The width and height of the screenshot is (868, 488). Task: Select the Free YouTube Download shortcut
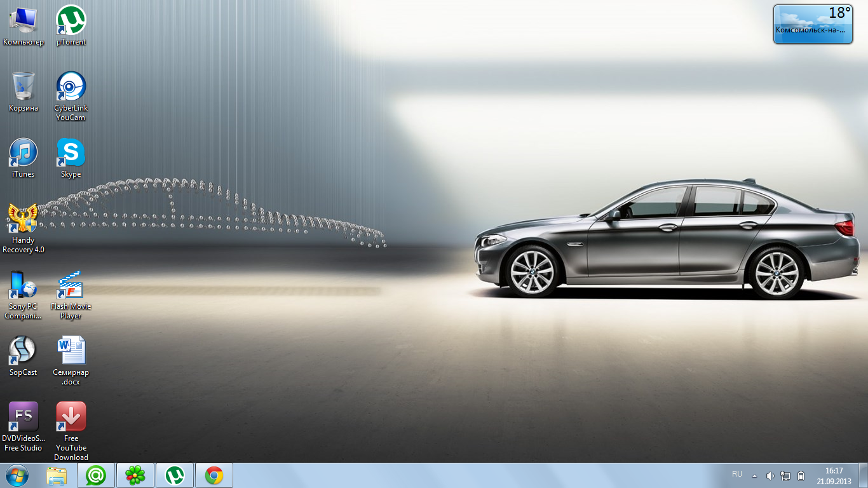pos(71,431)
